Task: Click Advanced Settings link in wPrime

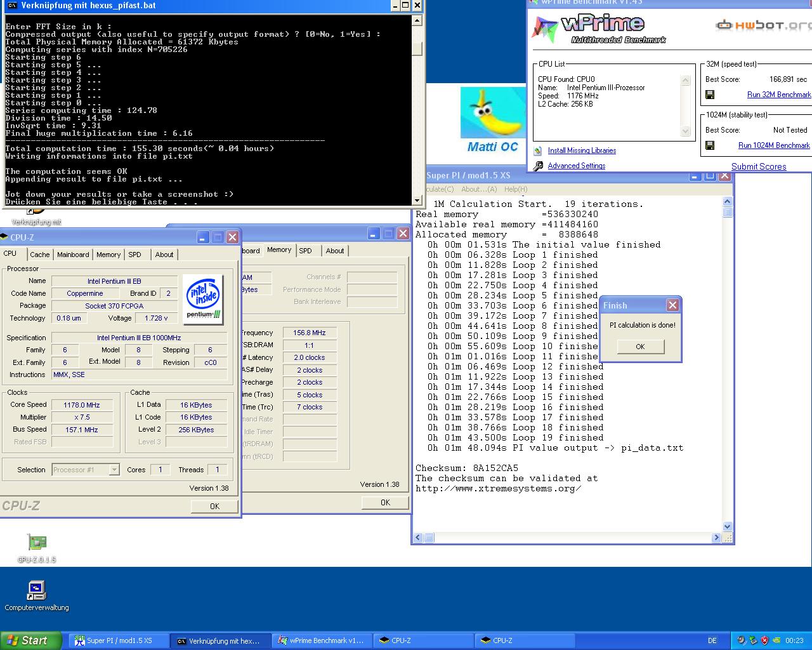Action: click(x=577, y=166)
